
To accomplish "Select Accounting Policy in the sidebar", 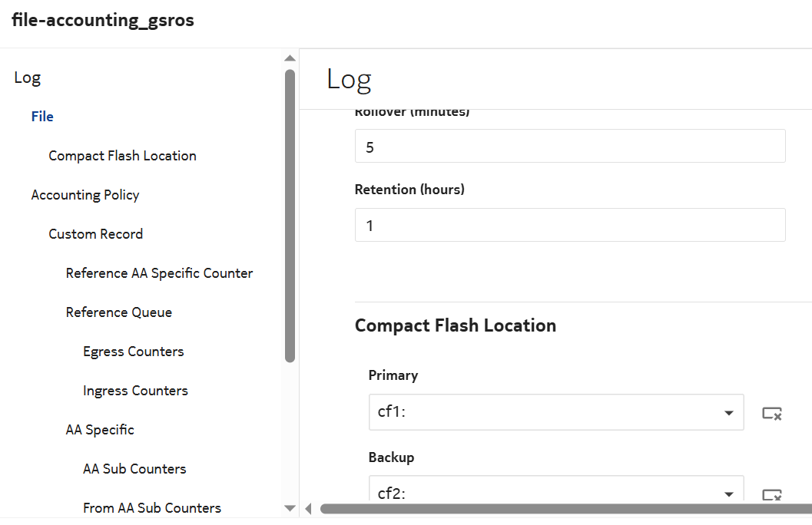I will (x=85, y=194).
